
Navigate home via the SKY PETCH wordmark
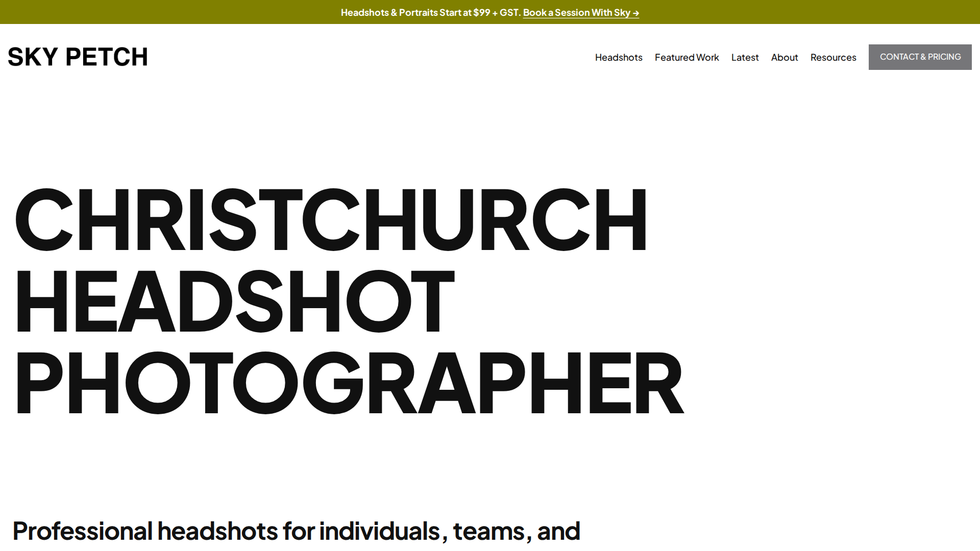pyautogui.click(x=78, y=57)
